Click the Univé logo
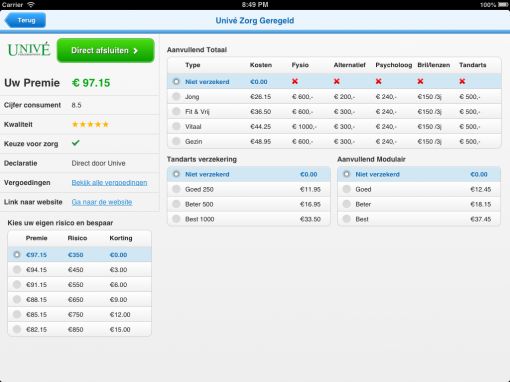Viewport: 510px width, 382px height. 29,50
